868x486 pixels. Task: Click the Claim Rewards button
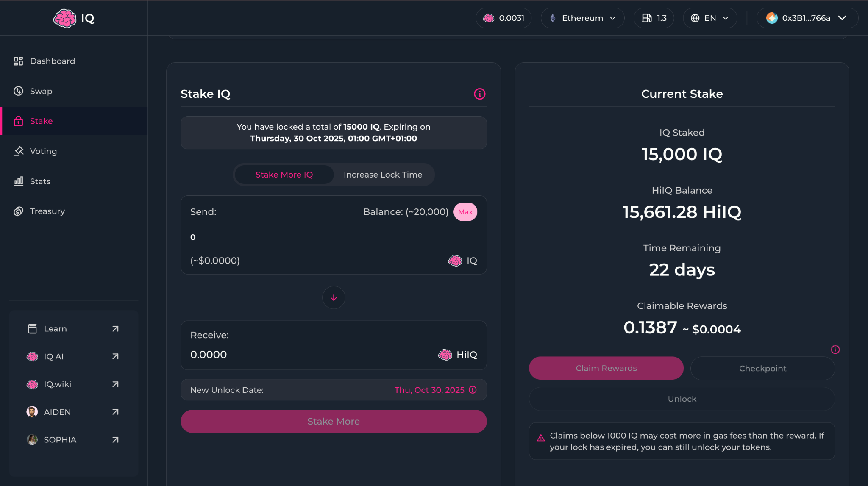point(606,368)
